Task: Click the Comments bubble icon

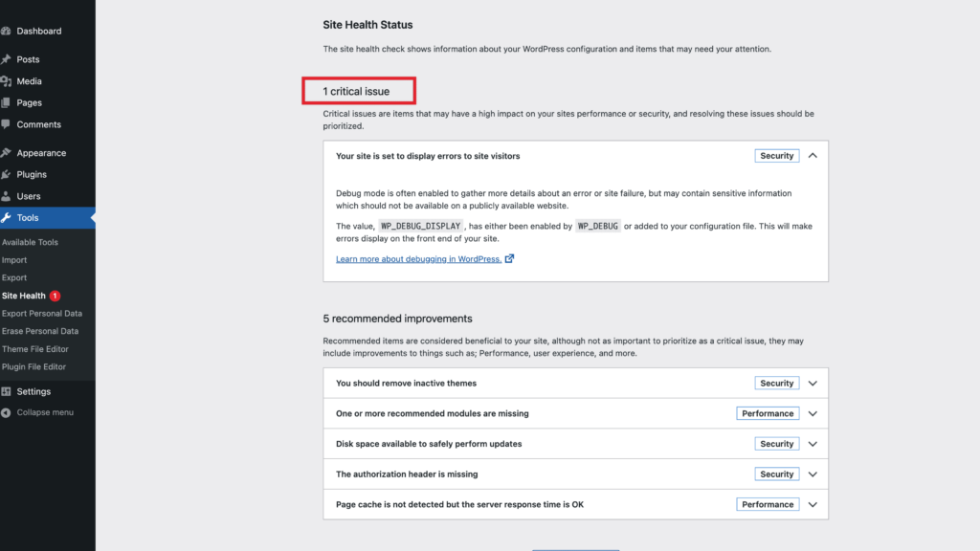Action: click(x=6, y=124)
